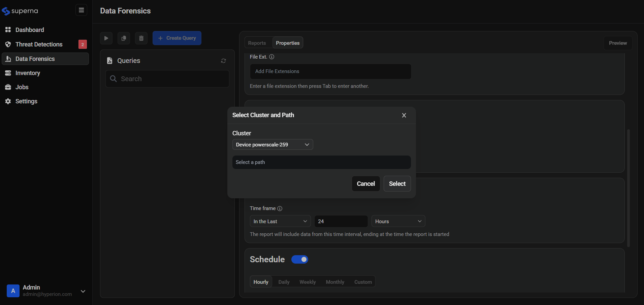
Task: Click the Add File Extensions field
Action: coord(330,71)
